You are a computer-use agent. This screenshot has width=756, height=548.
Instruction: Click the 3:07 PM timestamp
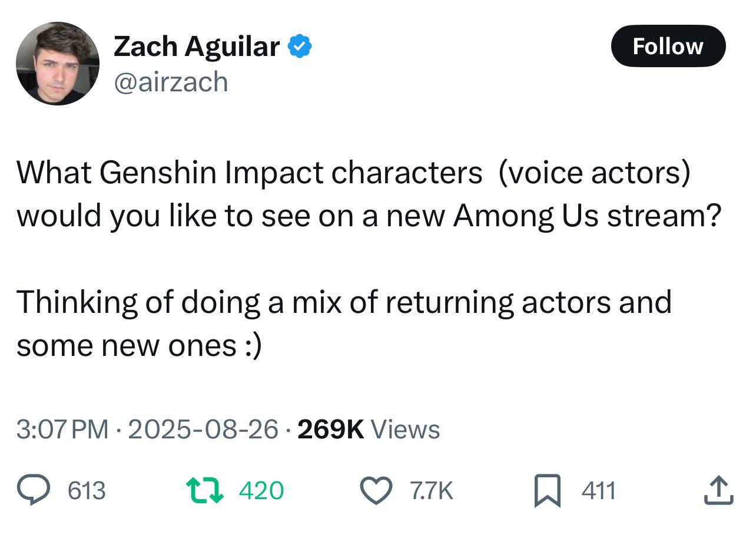click(62, 429)
